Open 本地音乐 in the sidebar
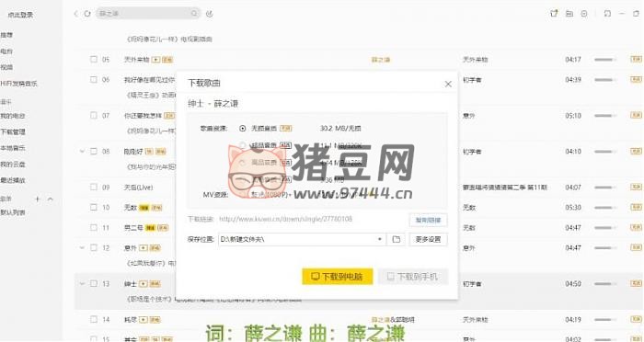The height and width of the screenshot is (342, 644). 13,148
